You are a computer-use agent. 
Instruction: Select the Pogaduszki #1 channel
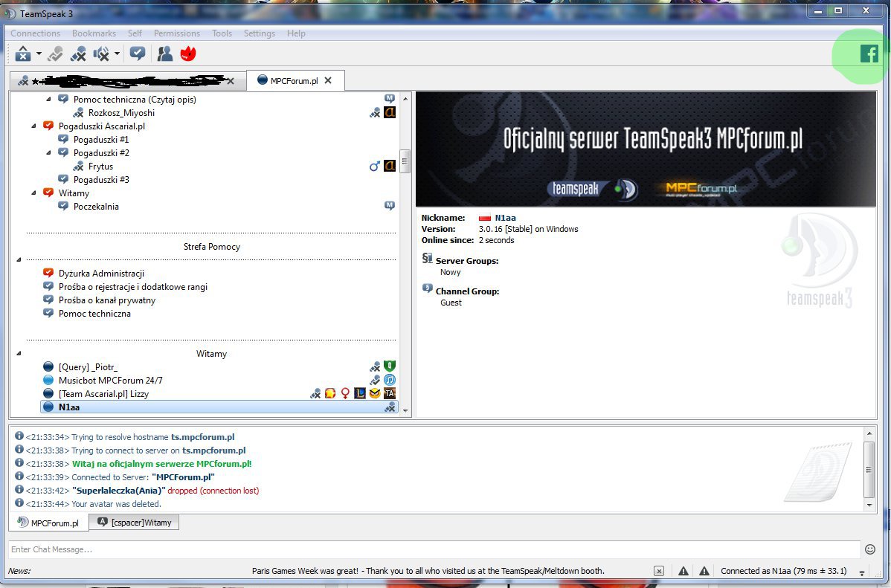click(x=101, y=139)
